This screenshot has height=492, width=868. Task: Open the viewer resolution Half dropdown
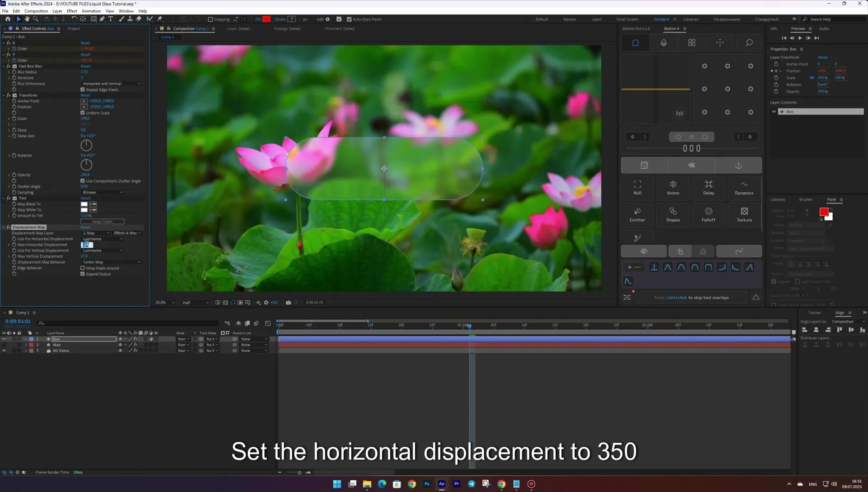click(196, 303)
